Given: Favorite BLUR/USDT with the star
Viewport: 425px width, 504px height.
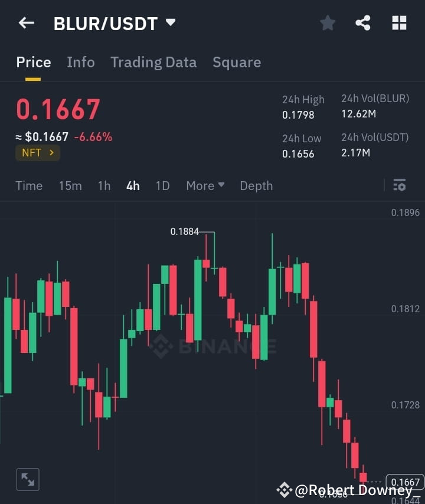Looking at the screenshot, I should pos(328,22).
